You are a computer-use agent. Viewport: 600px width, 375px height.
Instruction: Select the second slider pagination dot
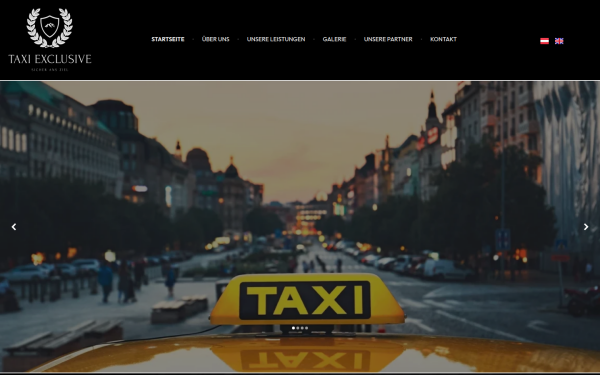coord(298,328)
